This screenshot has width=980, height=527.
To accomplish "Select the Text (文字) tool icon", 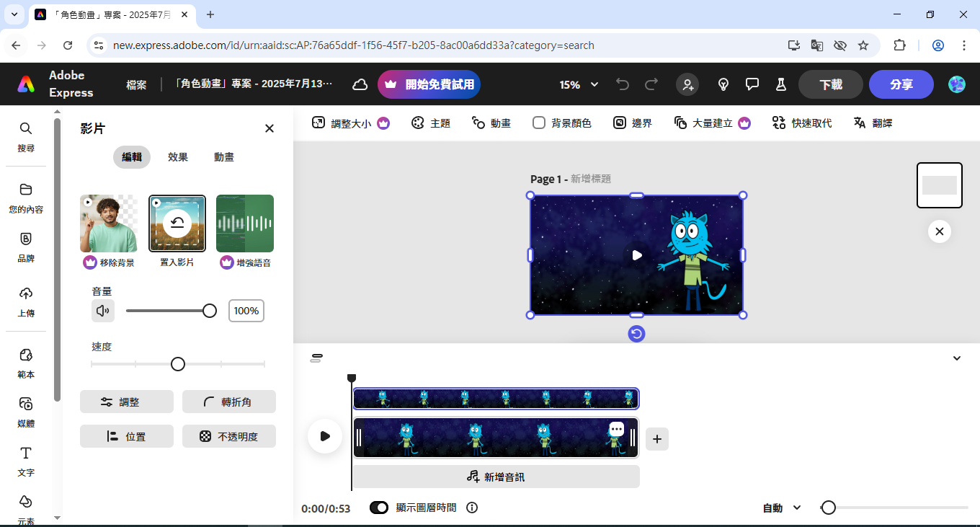I will (x=26, y=460).
